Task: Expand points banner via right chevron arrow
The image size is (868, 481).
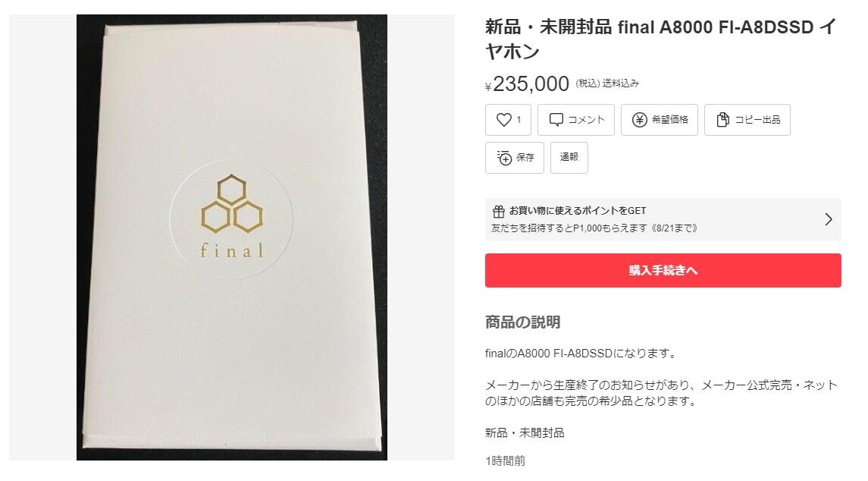Action: tap(828, 219)
